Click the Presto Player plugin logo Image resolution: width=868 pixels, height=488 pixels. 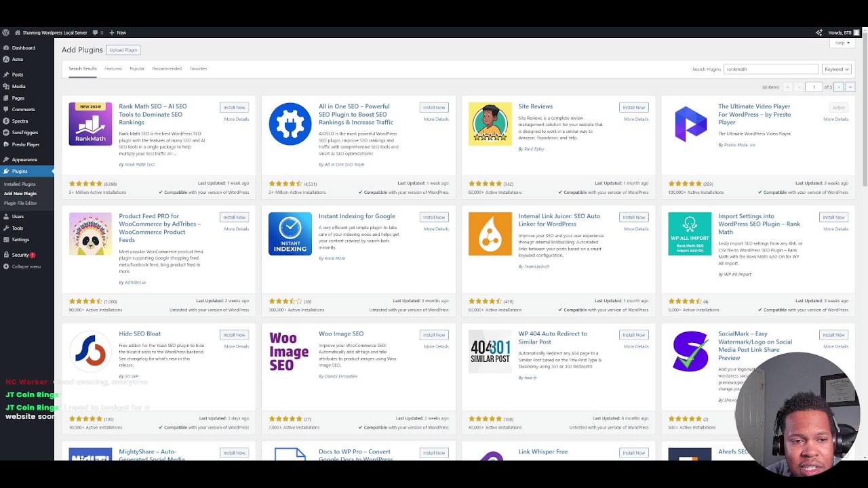pos(690,124)
